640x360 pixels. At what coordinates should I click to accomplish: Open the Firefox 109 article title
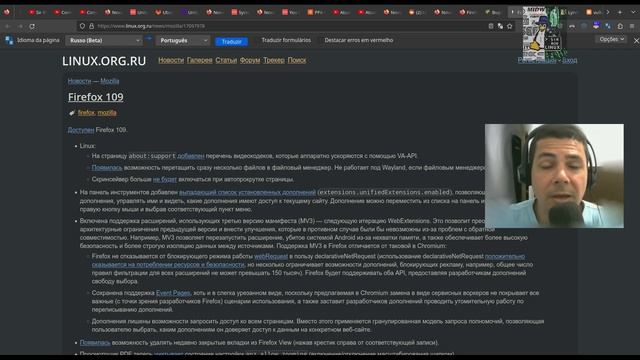click(x=96, y=97)
